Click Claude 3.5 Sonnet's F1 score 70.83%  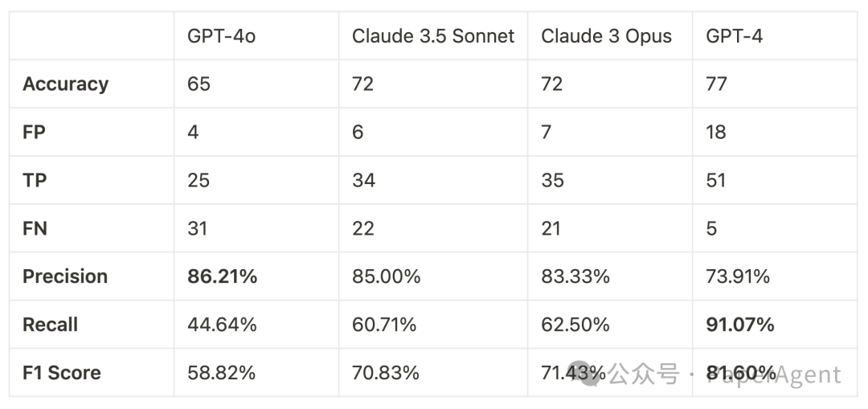(386, 374)
